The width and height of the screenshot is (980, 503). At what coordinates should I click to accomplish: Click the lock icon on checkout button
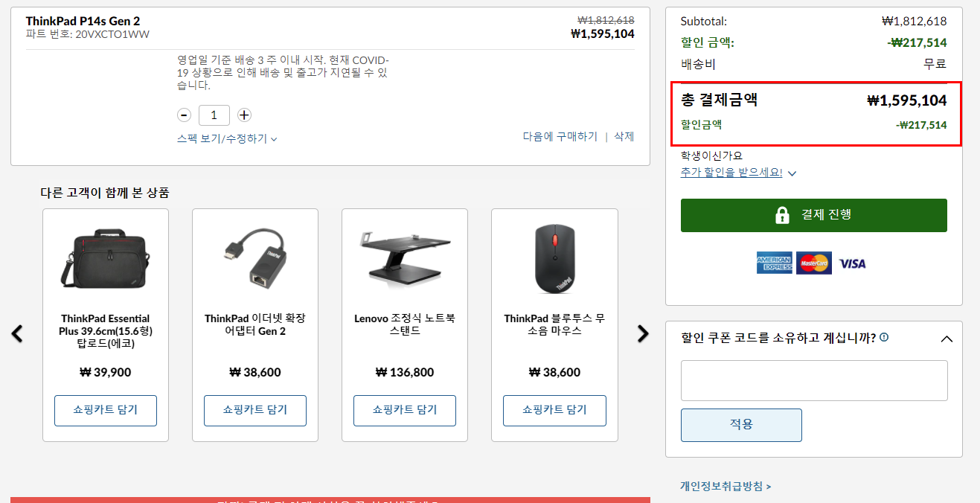pyautogui.click(x=782, y=215)
